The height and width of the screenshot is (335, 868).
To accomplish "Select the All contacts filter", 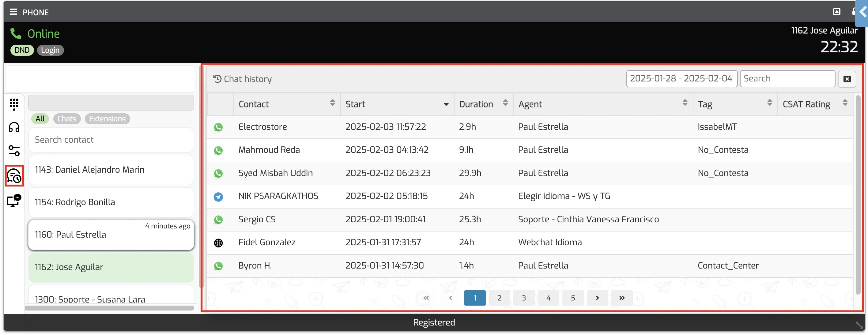I will click(x=40, y=119).
